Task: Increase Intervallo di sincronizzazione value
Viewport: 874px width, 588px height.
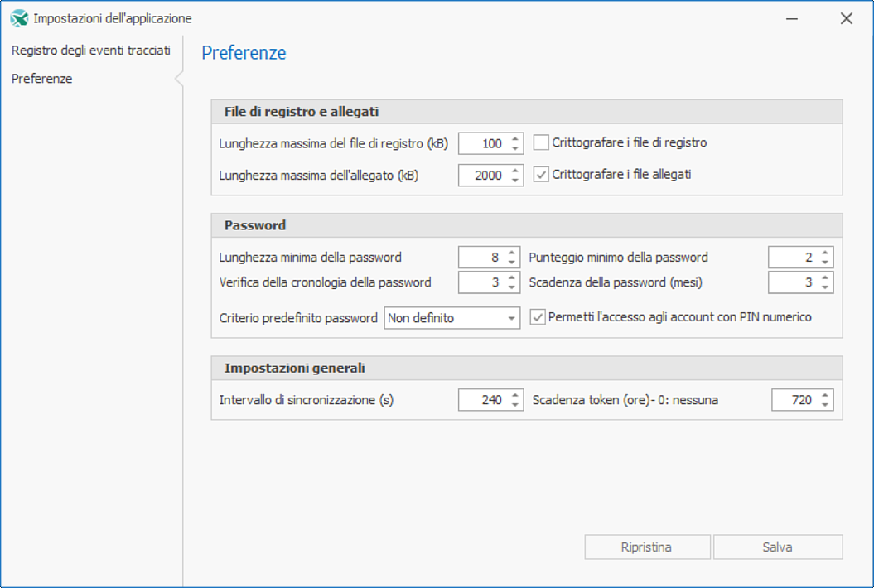Action: coord(515,395)
